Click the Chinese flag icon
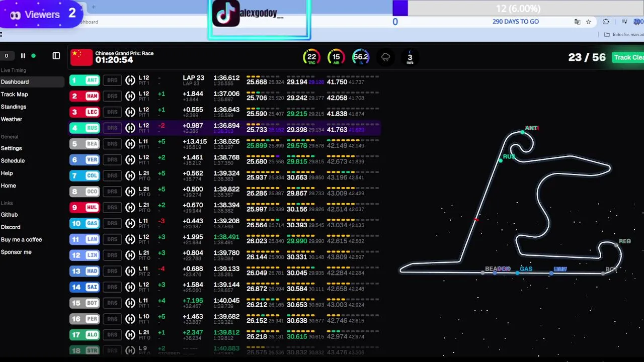644x362 pixels. pyautogui.click(x=82, y=57)
